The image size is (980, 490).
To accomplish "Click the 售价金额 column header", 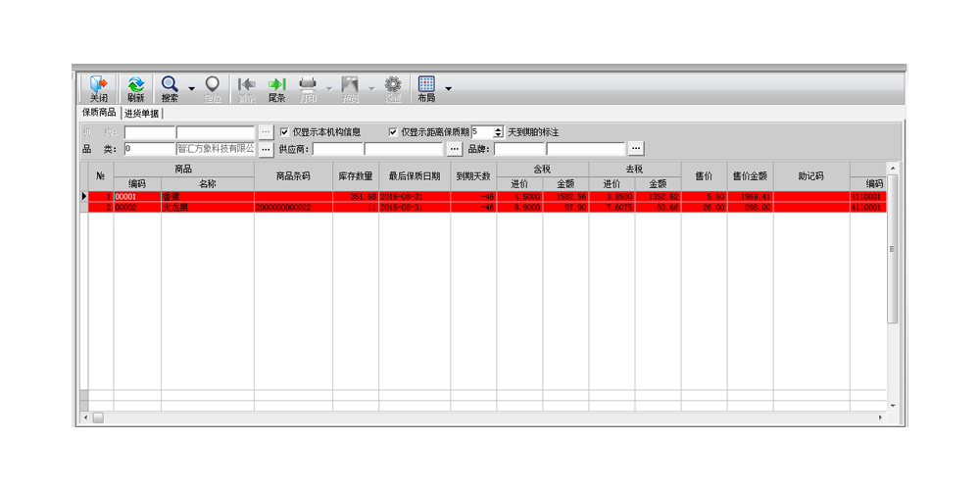I will [x=750, y=176].
